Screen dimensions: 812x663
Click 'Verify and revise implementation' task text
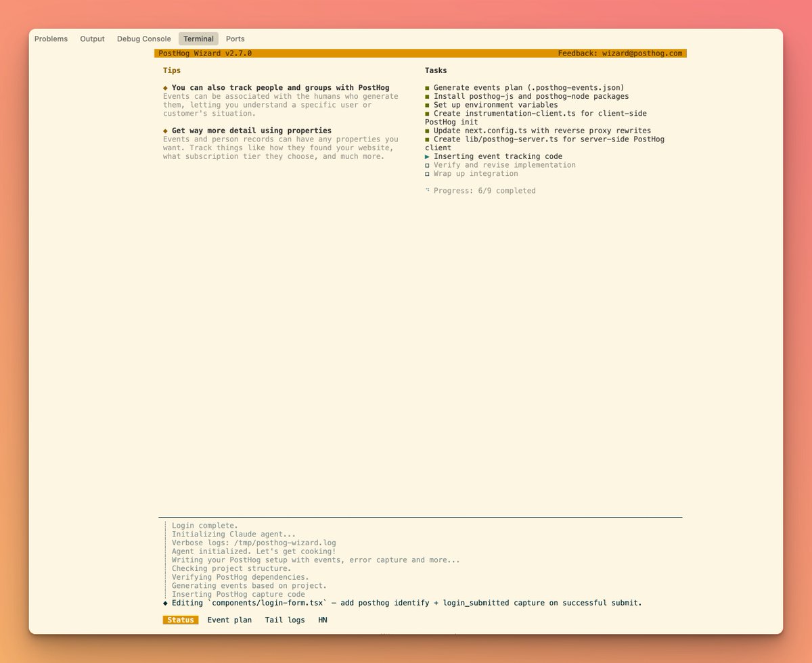pos(505,165)
